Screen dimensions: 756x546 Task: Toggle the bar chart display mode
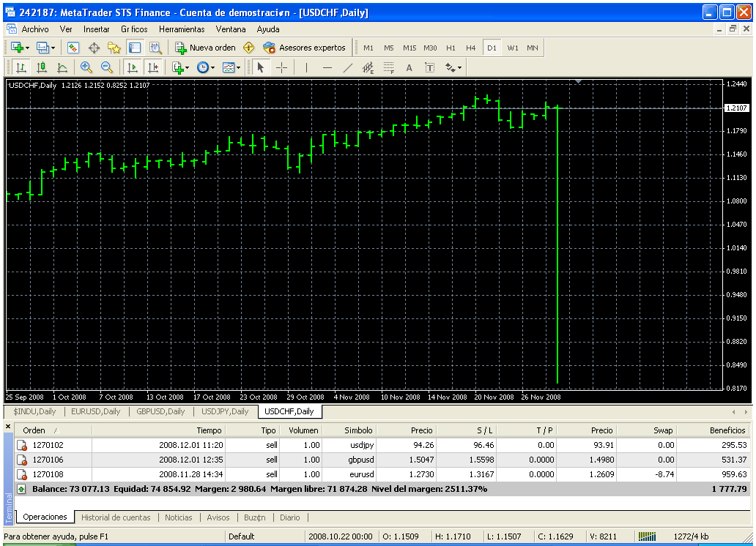pyautogui.click(x=21, y=67)
